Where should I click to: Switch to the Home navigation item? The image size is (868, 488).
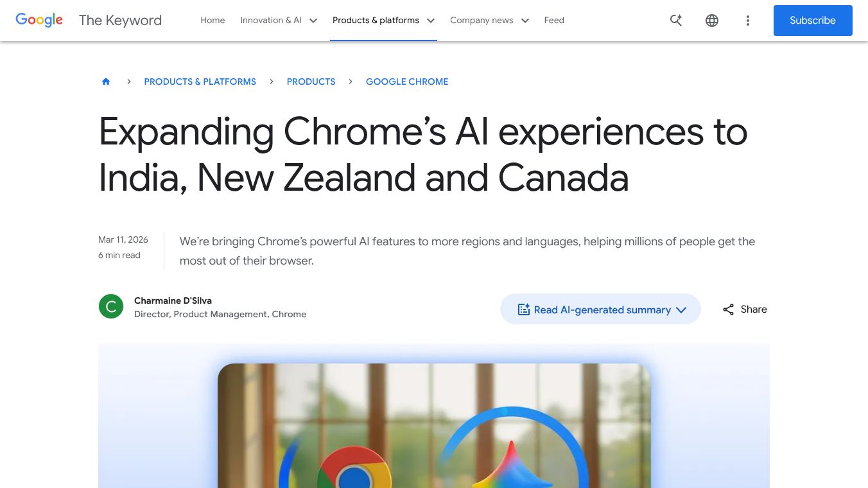click(213, 20)
